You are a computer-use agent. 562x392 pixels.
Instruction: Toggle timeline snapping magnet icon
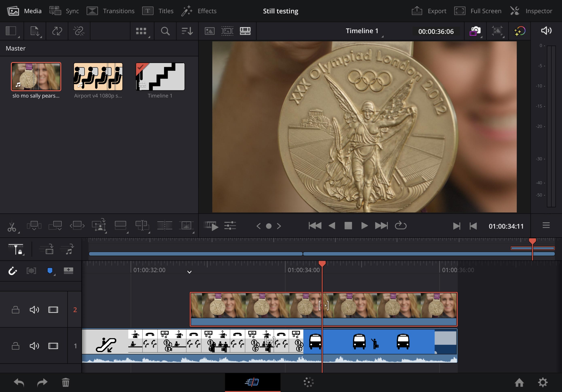pos(13,271)
